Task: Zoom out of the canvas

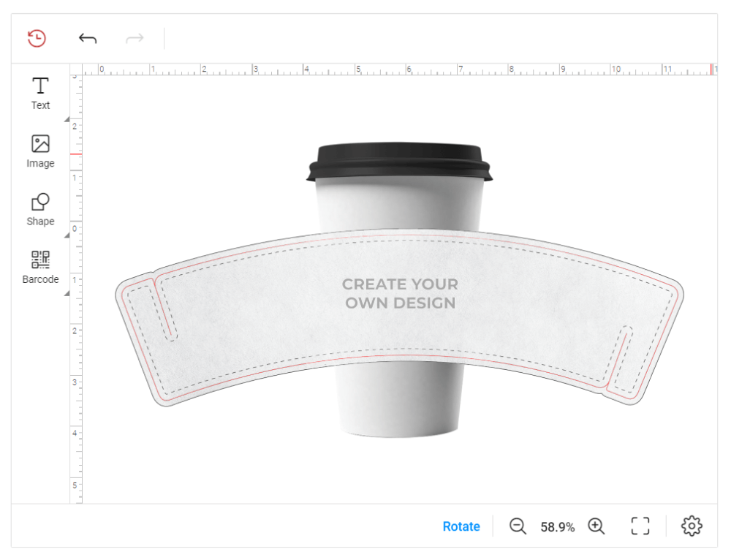Action: coord(518,526)
